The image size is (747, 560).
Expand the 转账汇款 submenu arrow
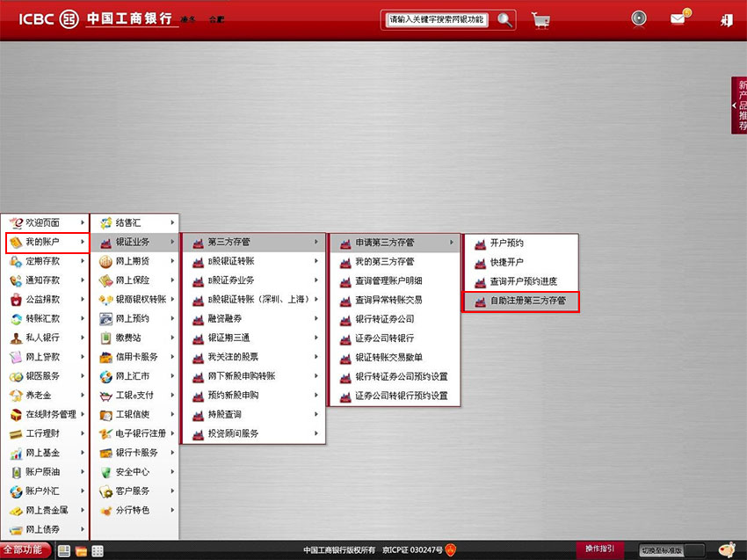point(83,318)
